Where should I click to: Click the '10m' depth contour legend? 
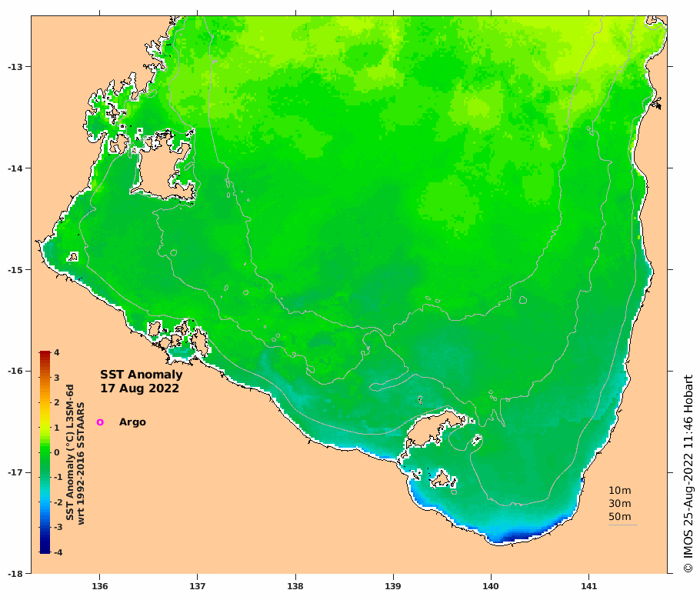pyautogui.click(x=620, y=491)
